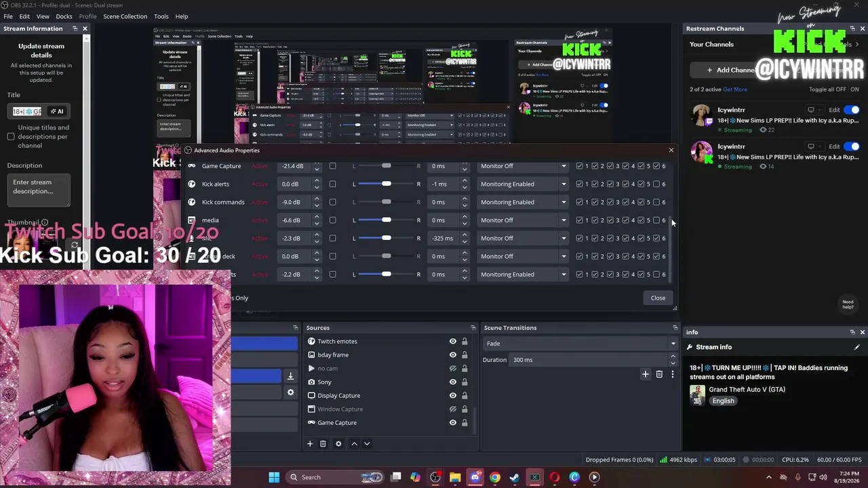The image size is (868, 488).
Task: Open the Docks menu
Action: 64,16
